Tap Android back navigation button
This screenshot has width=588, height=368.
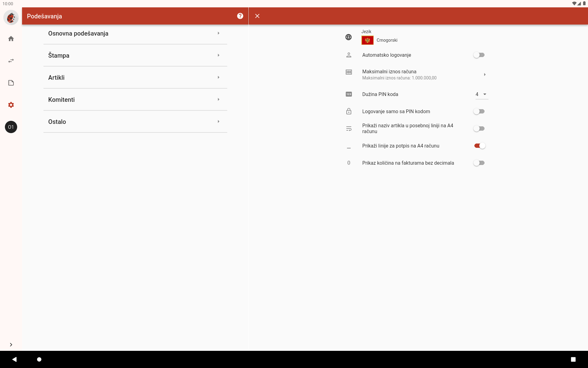coord(14,359)
